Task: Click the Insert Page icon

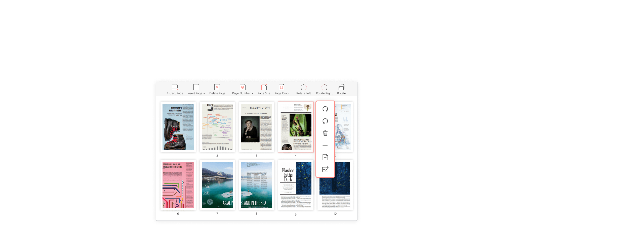Action: pyautogui.click(x=196, y=87)
